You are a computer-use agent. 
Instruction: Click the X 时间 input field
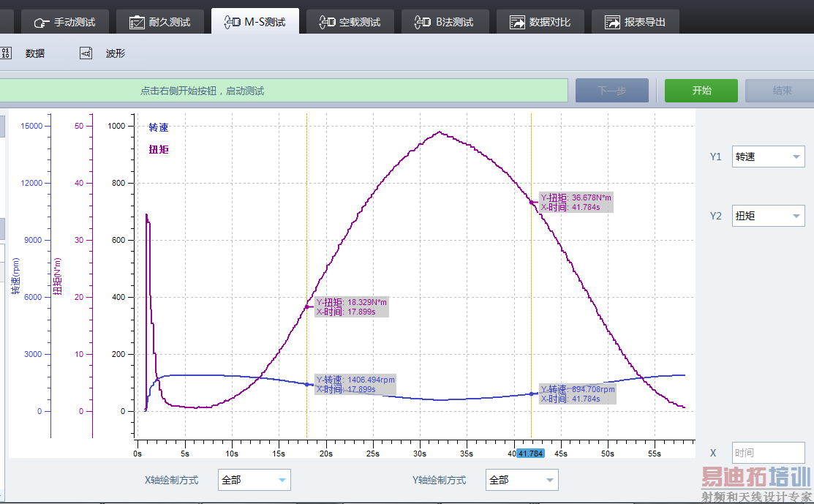769,453
